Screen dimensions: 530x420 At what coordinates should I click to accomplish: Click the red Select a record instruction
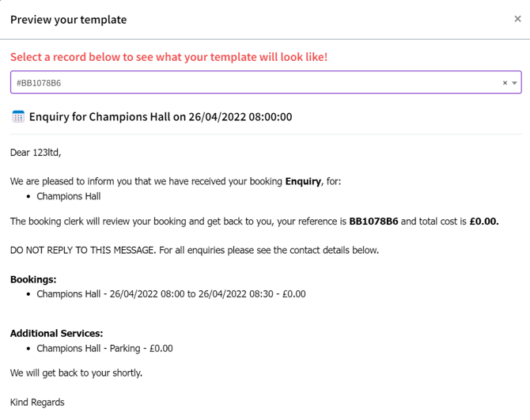(x=168, y=57)
